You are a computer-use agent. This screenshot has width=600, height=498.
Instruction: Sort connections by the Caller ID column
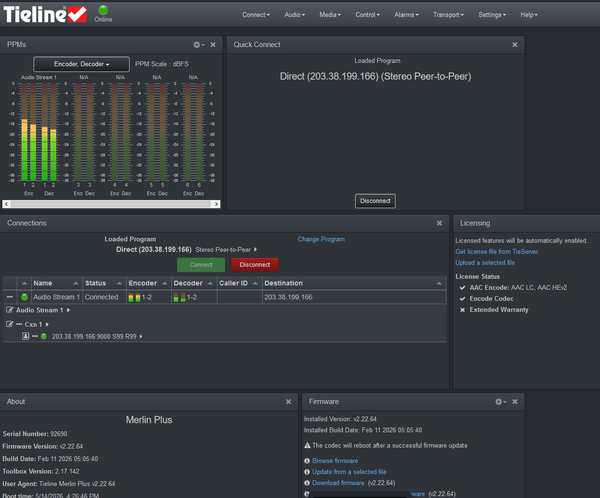coord(238,283)
